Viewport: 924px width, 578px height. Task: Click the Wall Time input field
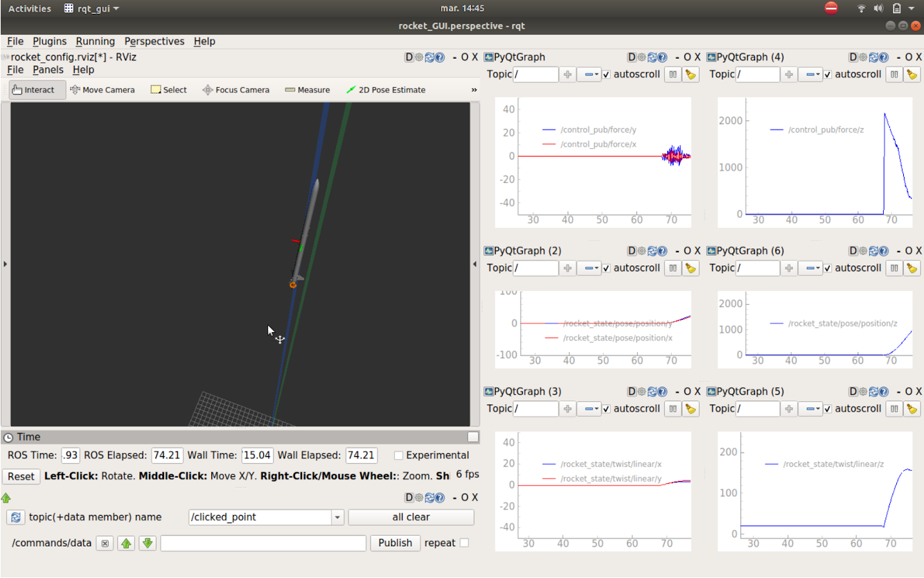(257, 455)
